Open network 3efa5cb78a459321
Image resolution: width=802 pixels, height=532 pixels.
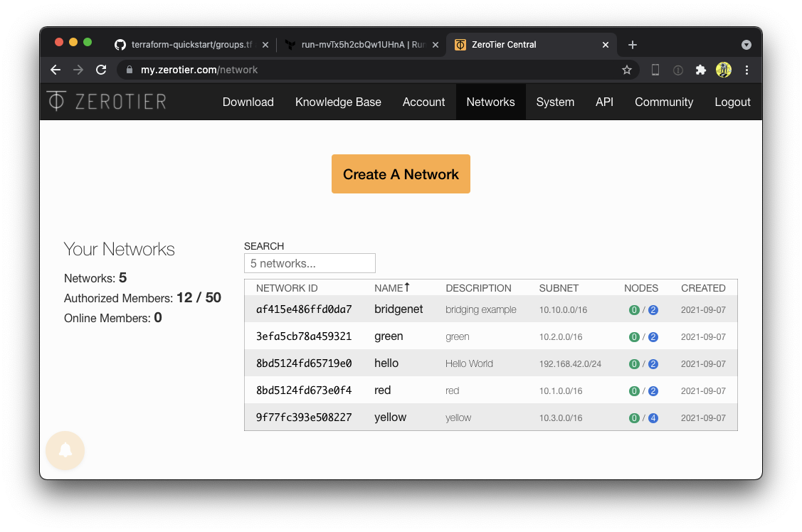[304, 336]
